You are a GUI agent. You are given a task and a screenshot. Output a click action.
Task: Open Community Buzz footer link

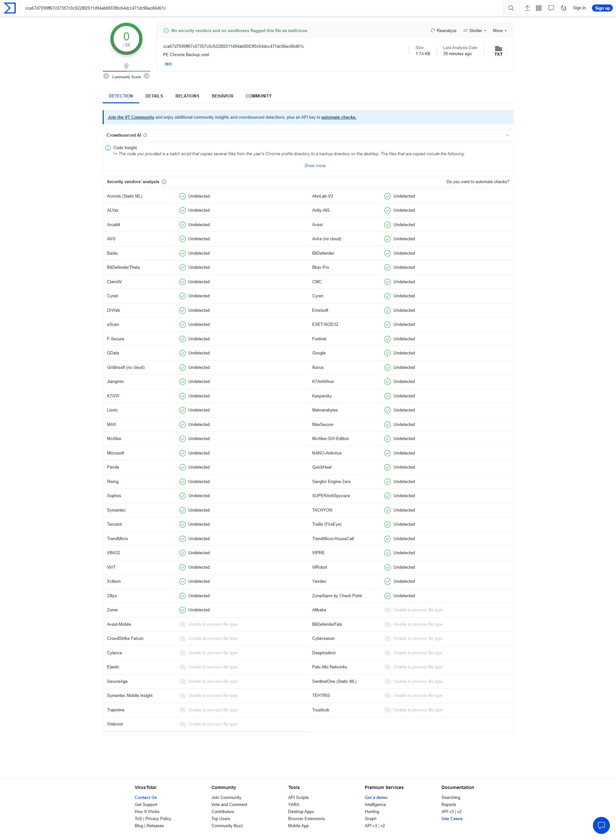point(227,826)
